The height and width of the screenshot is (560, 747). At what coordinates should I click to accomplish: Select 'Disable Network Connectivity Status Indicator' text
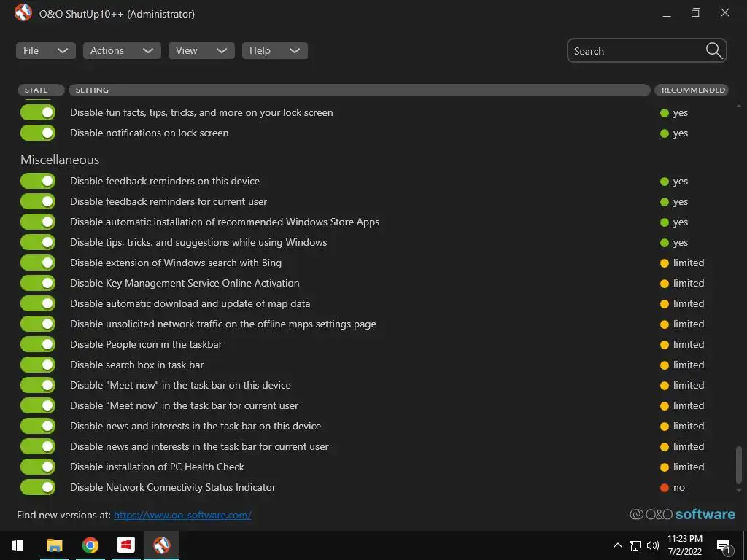click(173, 487)
